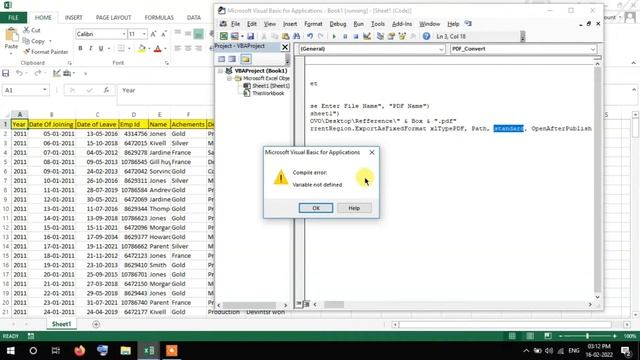
Task: Open the font size 11 dropdown
Action: (x=144, y=34)
